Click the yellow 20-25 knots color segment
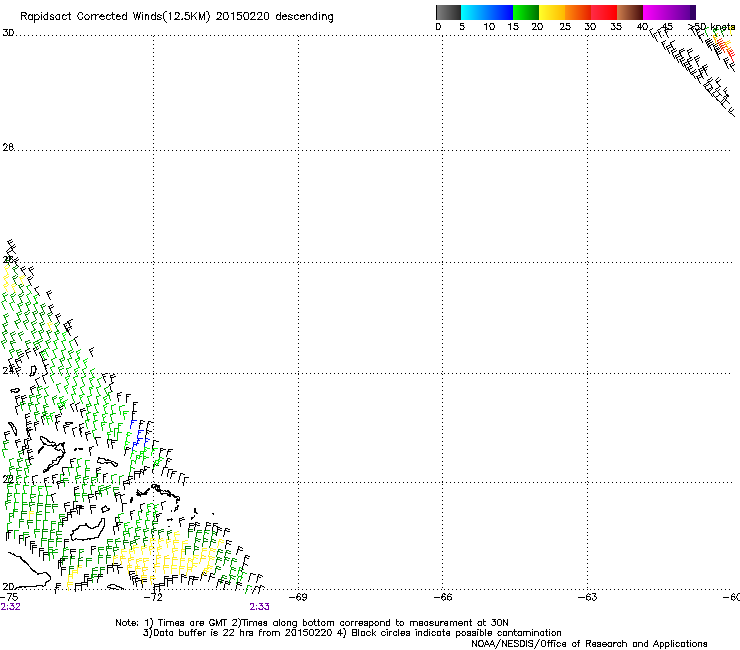The image size is (740, 650). (552, 12)
